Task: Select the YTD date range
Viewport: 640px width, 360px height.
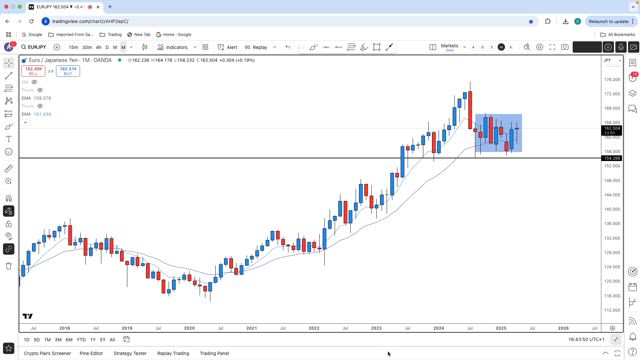Action: [x=81, y=340]
